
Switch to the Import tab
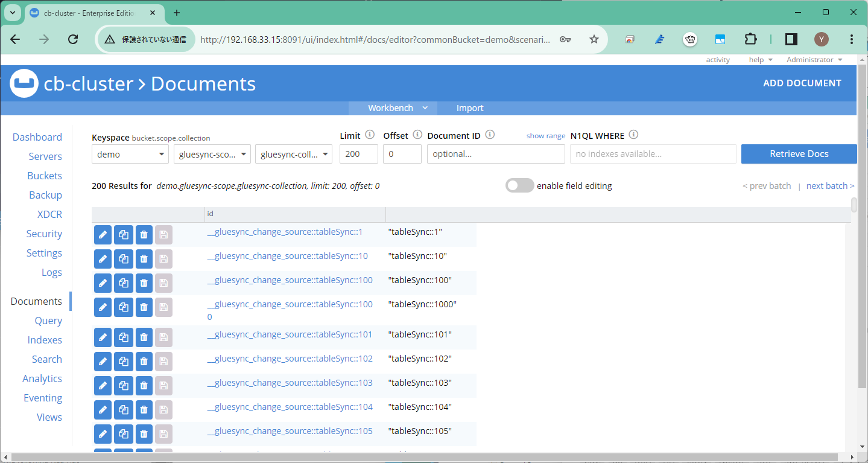pyautogui.click(x=470, y=108)
